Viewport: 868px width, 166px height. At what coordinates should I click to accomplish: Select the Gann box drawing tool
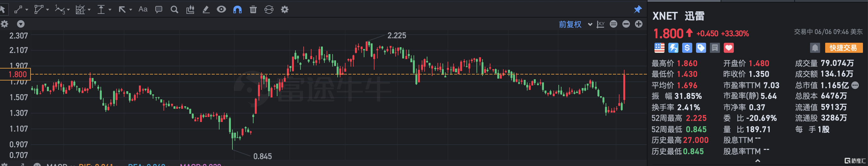click(80, 10)
